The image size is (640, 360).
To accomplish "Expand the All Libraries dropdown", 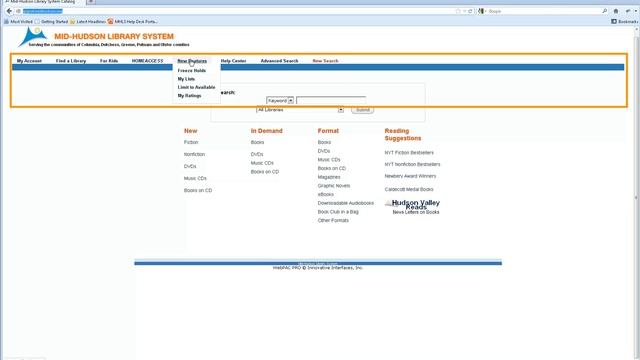I will [x=300, y=110].
